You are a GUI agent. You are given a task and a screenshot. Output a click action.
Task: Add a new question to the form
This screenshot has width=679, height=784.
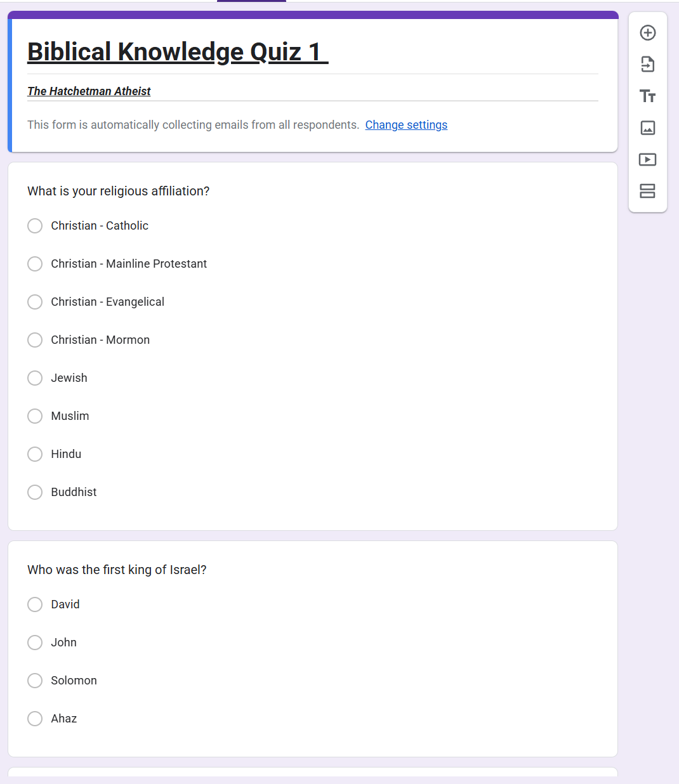pyautogui.click(x=647, y=32)
